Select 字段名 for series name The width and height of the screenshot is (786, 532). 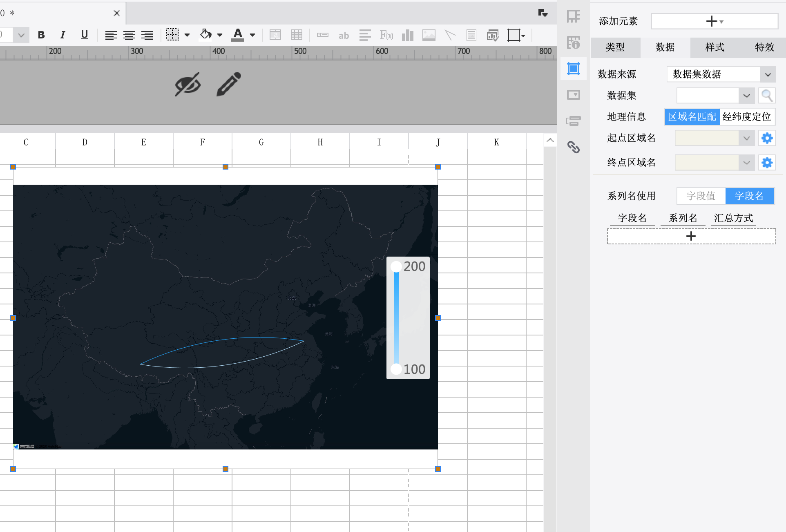coord(749,196)
